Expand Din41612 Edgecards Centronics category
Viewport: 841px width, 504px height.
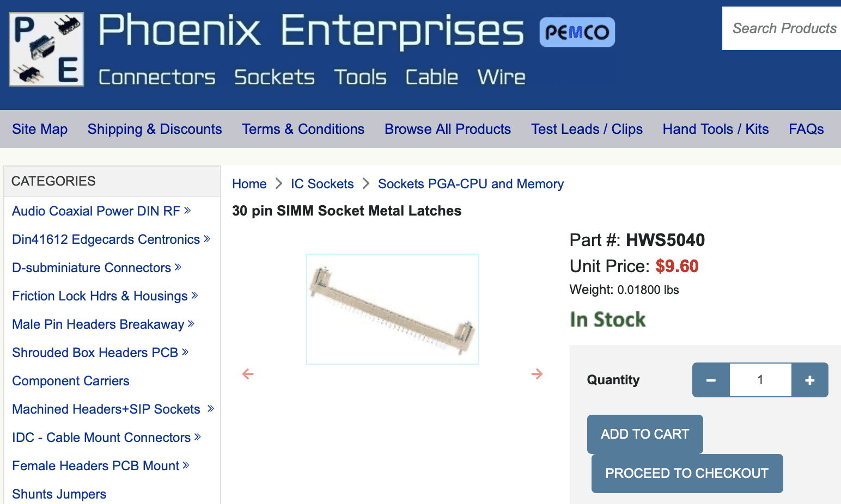click(207, 239)
